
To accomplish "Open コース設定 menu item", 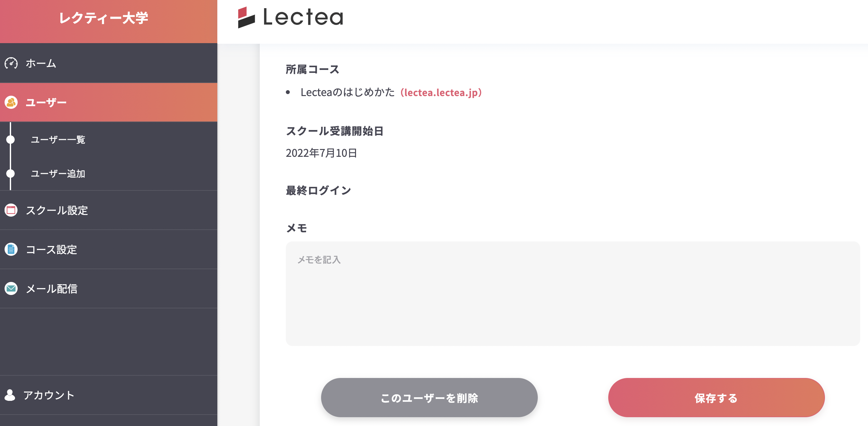I will [x=52, y=249].
